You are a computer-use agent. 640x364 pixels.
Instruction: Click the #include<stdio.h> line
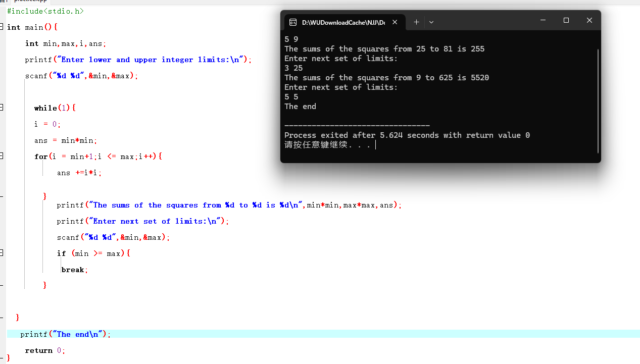pos(45,11)
